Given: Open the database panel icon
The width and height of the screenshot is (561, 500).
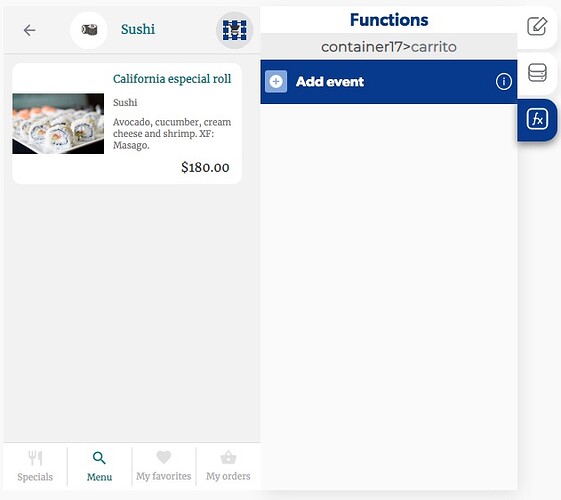Looking at the screenshot, I should pos(537,72).
